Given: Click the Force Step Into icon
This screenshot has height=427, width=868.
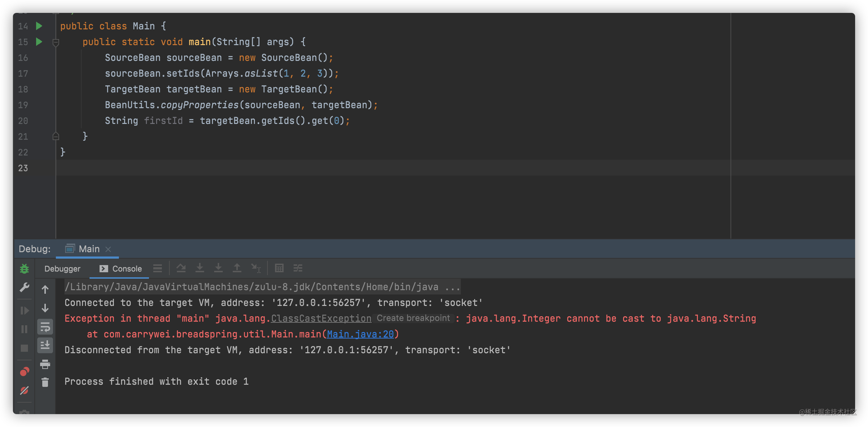Looking at the screenshot, I should point(218,268).
